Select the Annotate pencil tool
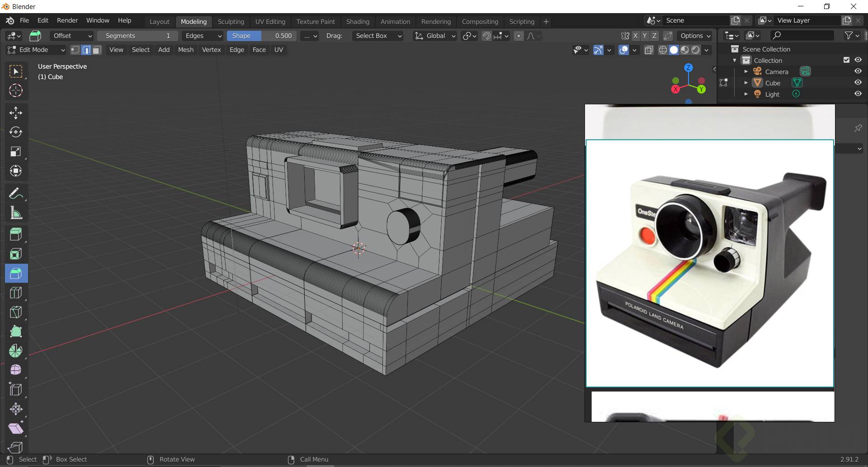The width and height of the screenshot is (868, 467). pos(16,194)
